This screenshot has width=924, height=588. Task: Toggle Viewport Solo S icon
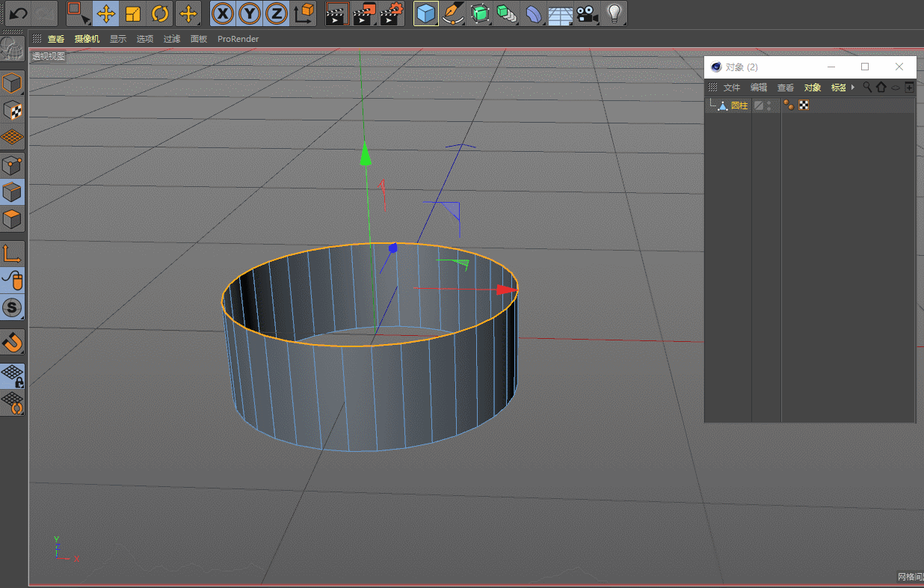[x=12, y=307]
